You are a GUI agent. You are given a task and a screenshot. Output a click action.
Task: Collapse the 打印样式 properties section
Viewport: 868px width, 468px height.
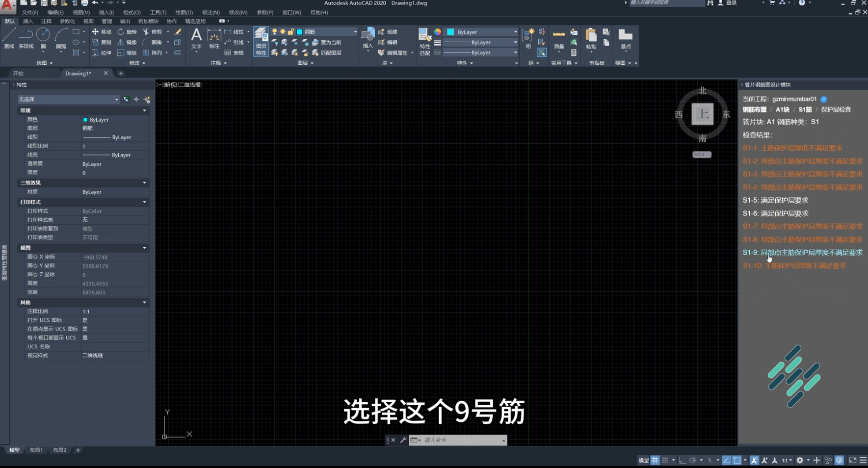tap(144, 202)
